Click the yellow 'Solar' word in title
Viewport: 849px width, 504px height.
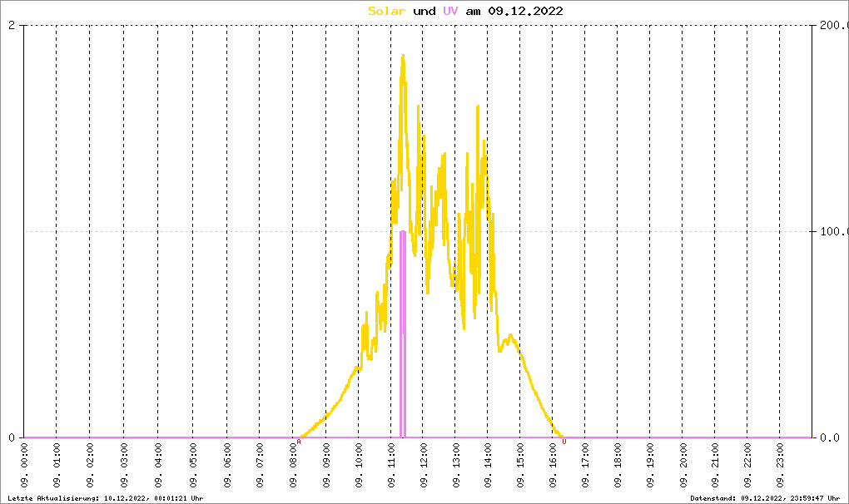click(386, 11)
